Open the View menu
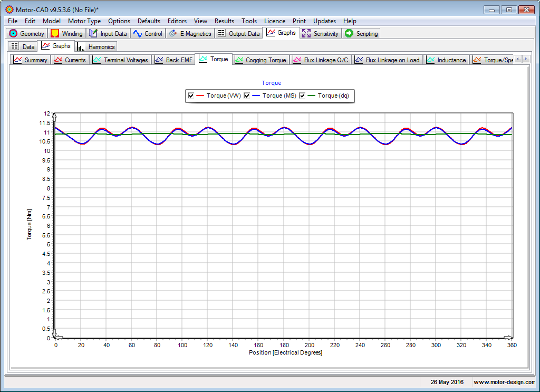The width and height of the screenshot is (540, 392). tap(200, 21)
